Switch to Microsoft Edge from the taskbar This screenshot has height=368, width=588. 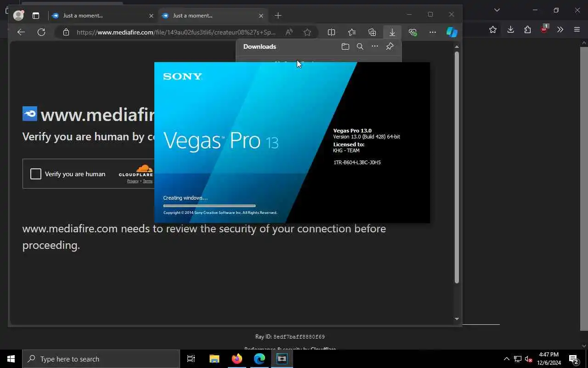tap(260, 359)
